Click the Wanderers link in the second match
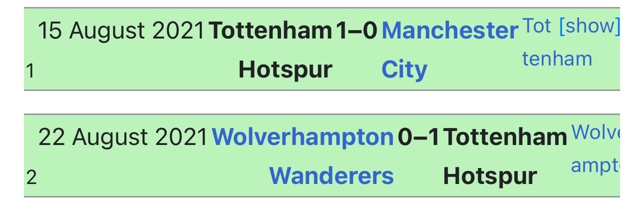This screenshot has height=219, width=644. click(331, 175)
